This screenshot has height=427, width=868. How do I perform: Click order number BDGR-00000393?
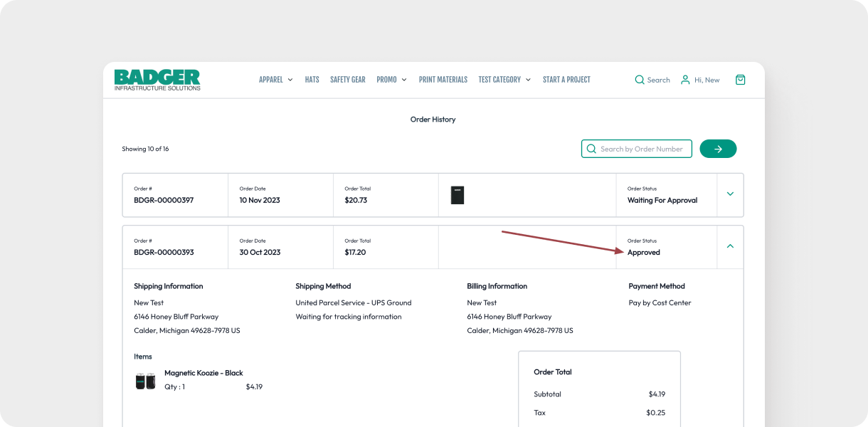pos(164,252)
